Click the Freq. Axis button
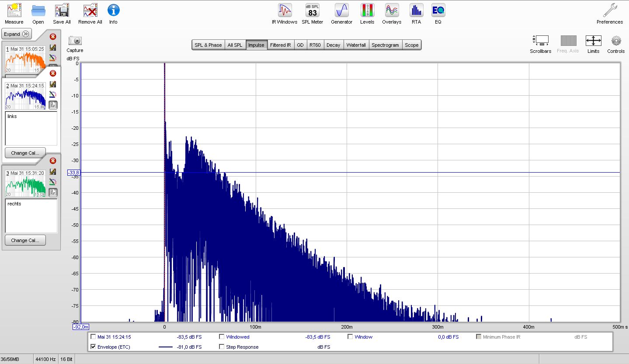629x364 pixels. (568, 44)
